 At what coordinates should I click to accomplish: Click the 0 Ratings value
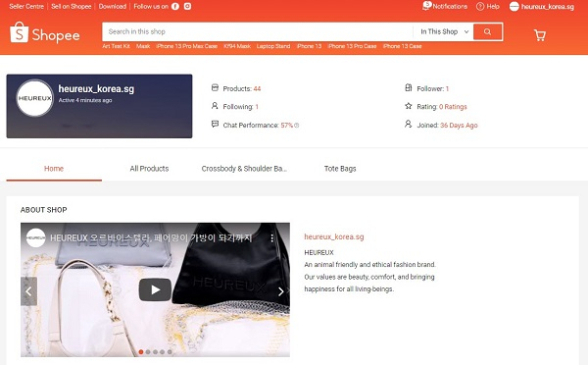453,107
